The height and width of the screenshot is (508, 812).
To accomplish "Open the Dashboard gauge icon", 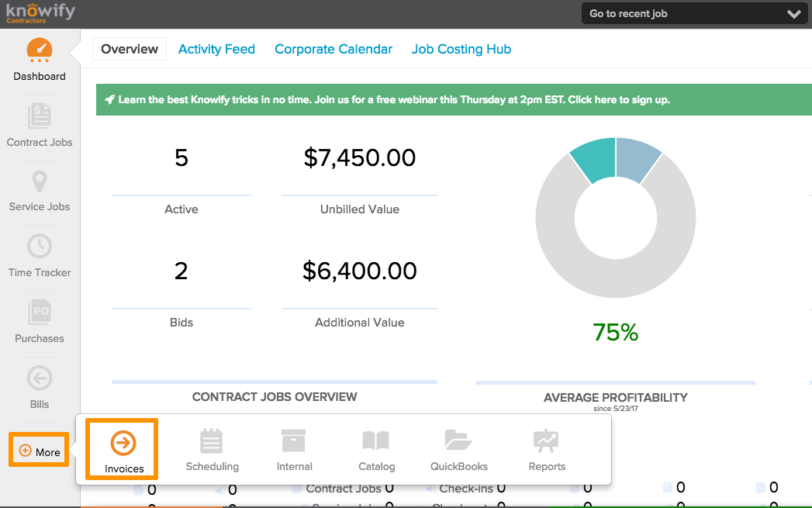I will tap(40, 50).
